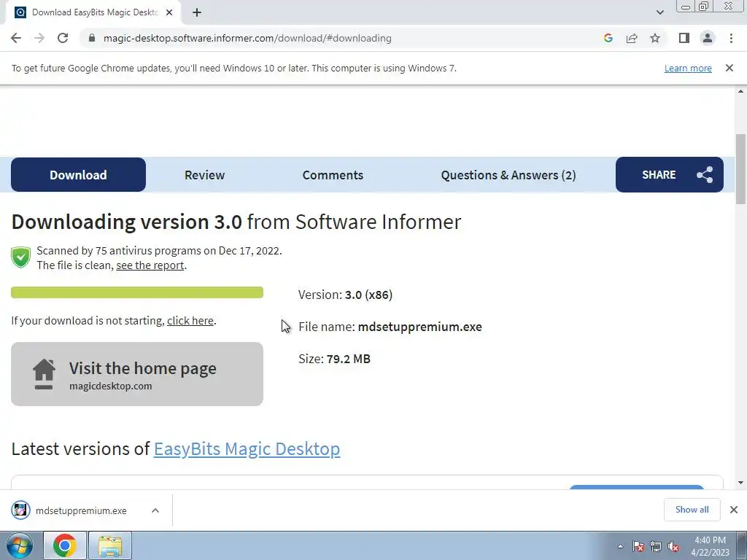Show hidden system tray icons arrow
Screen dimensions: 747x560
620,546
